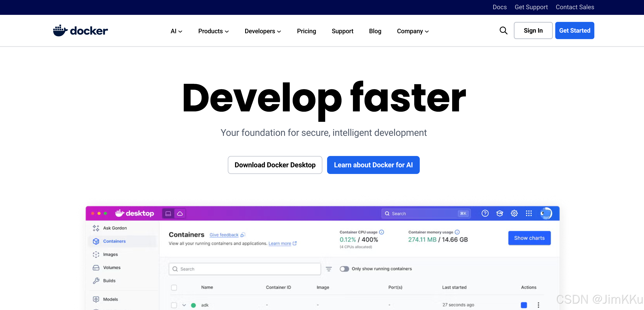Image resolution: width=644 pixels, height=310 pixels.
Task: Open the settings gear icon
Action: 514,213
